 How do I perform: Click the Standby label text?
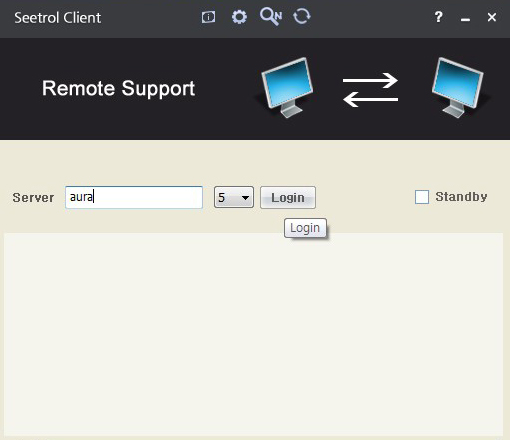[461, 197]
